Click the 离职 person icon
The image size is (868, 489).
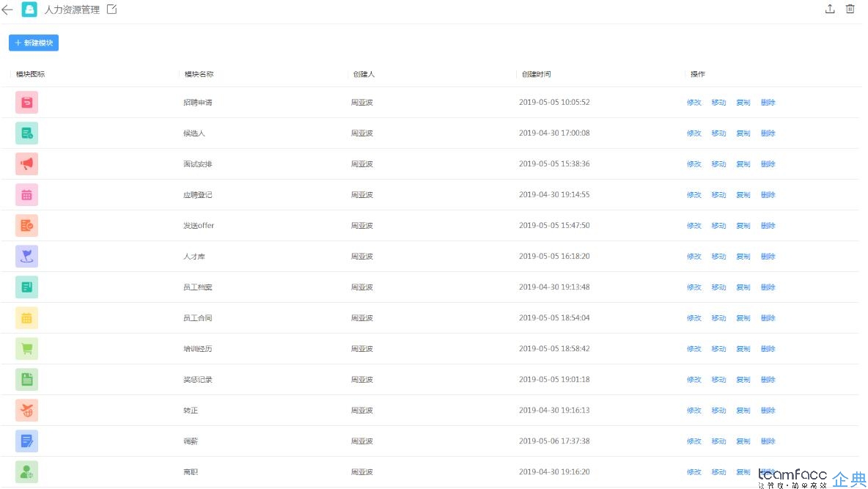point(26,472)
